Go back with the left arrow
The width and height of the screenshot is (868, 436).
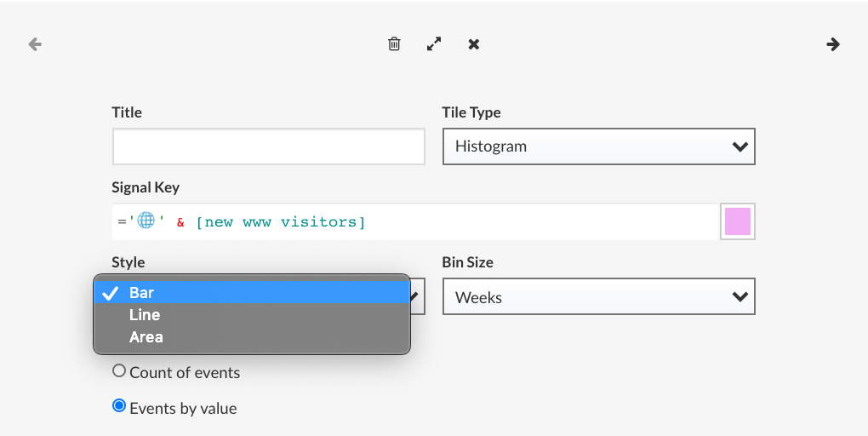[35, 44]
